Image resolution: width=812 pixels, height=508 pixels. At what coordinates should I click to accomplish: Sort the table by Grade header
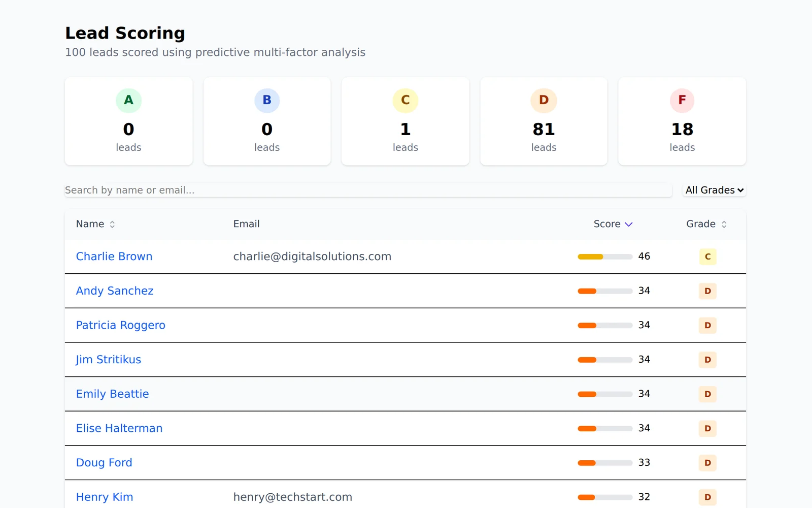point(706,224)
